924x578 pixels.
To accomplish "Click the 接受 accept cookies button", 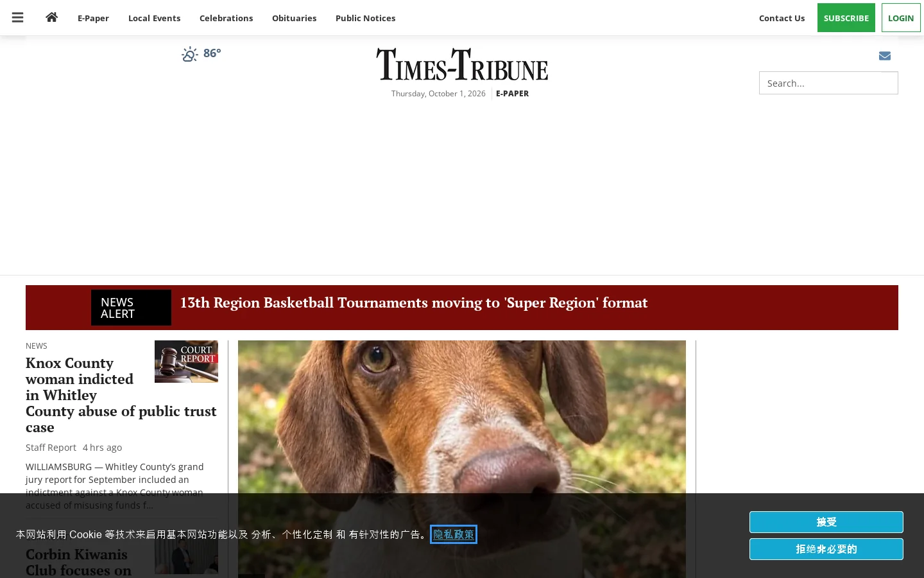I will pyautogui.click(x=826, y=522).
